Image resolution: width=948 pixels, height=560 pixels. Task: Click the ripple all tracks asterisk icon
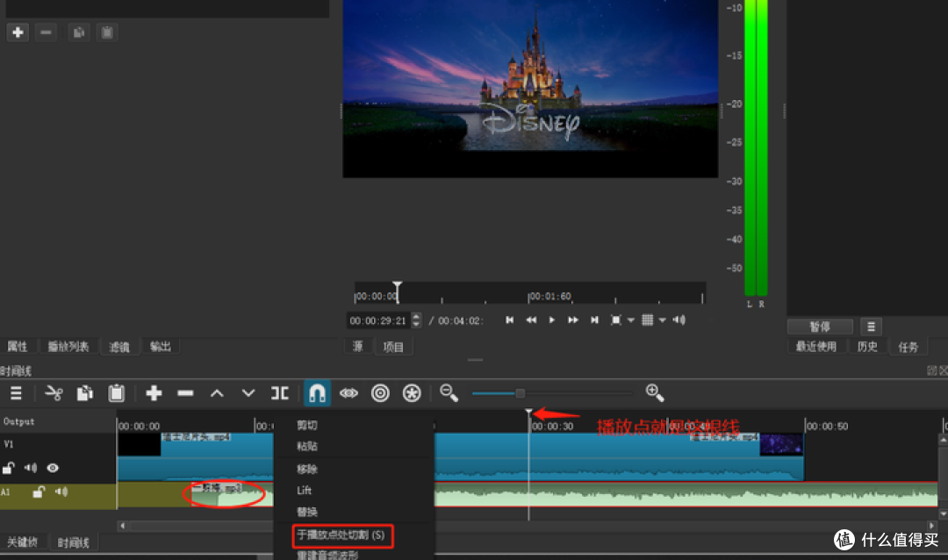tap(412, 393)
